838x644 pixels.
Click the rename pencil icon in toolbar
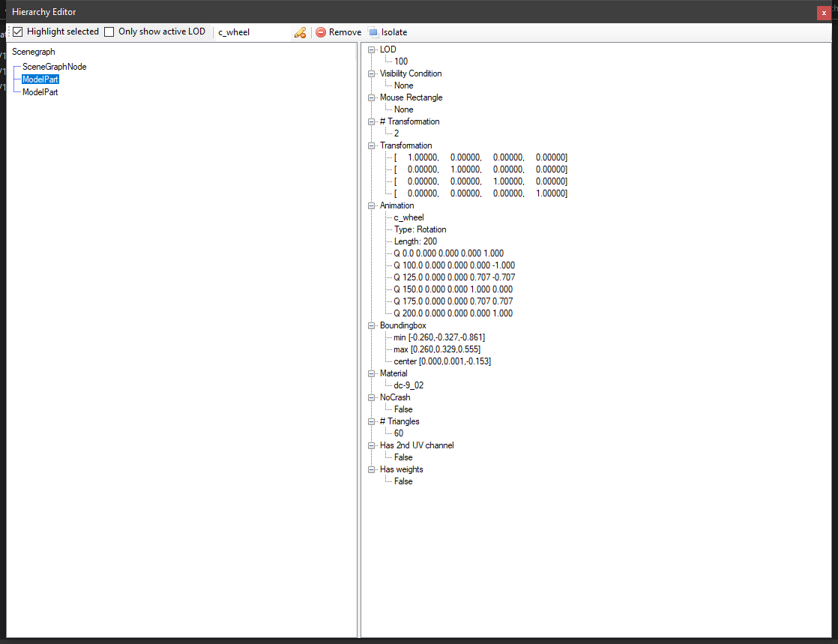[x=300, y=32]
